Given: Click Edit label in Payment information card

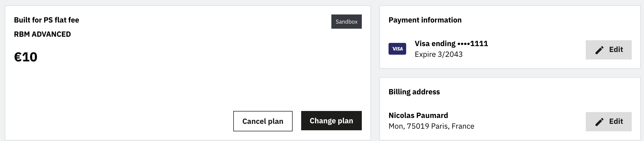Looking at the screenshot, I should pos(616,50).
